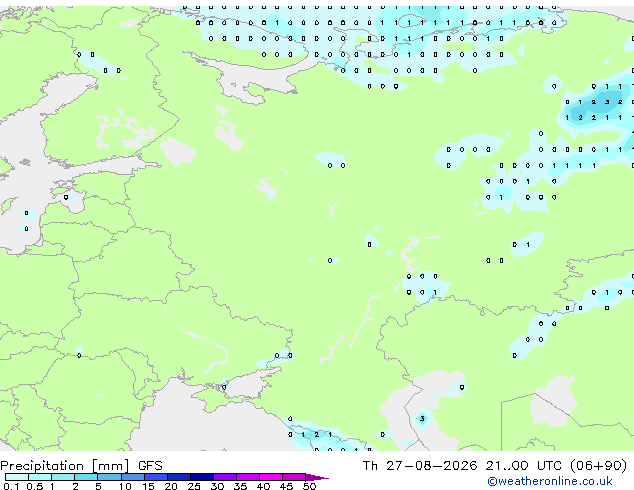
Task: Click the '0.5' legend label
Action: [35, 486]
